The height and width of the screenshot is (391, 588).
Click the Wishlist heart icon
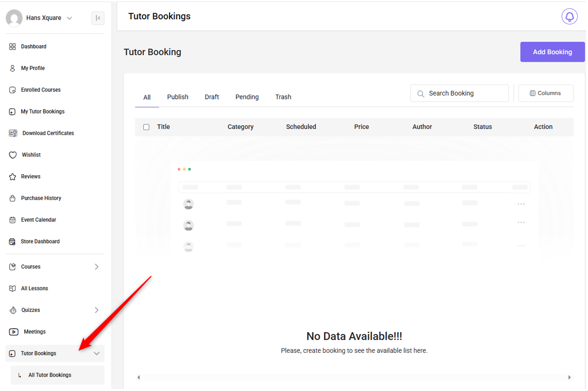[13, 155]
